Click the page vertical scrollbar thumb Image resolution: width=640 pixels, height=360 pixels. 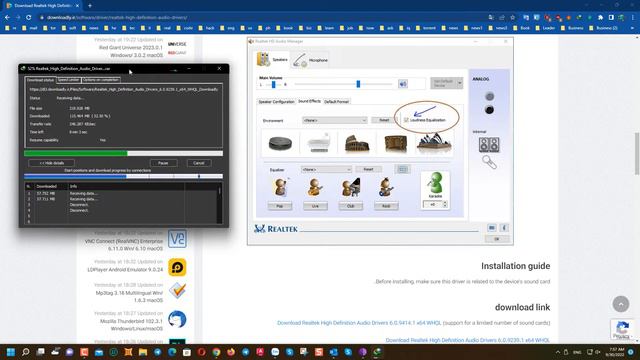[x=637, y=154]
